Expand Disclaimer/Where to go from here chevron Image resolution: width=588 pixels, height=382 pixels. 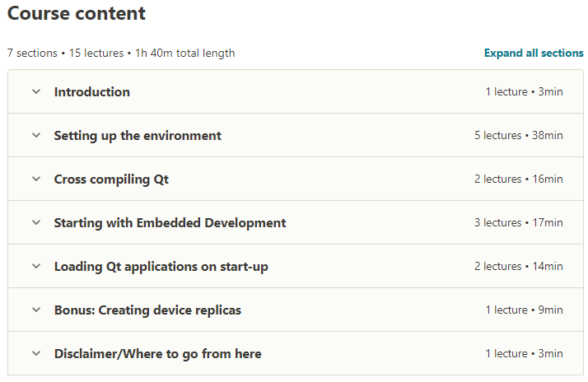(36, 354)
